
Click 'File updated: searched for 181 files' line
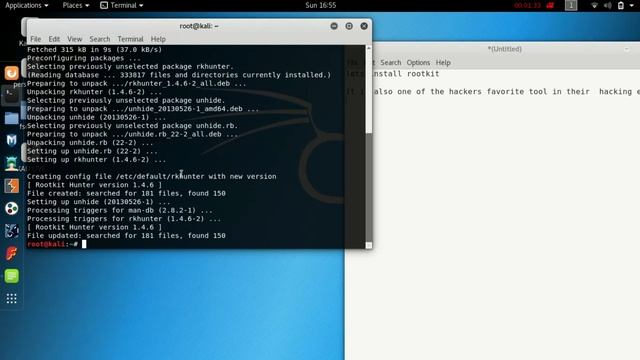click(126, 236)
